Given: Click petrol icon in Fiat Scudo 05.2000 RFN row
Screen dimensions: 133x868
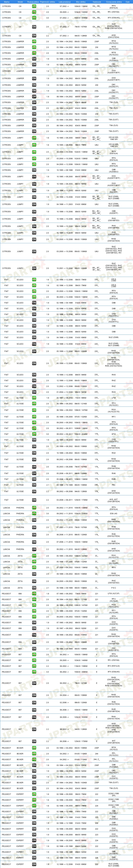Looking at the screenshot, I should [34, 291].
